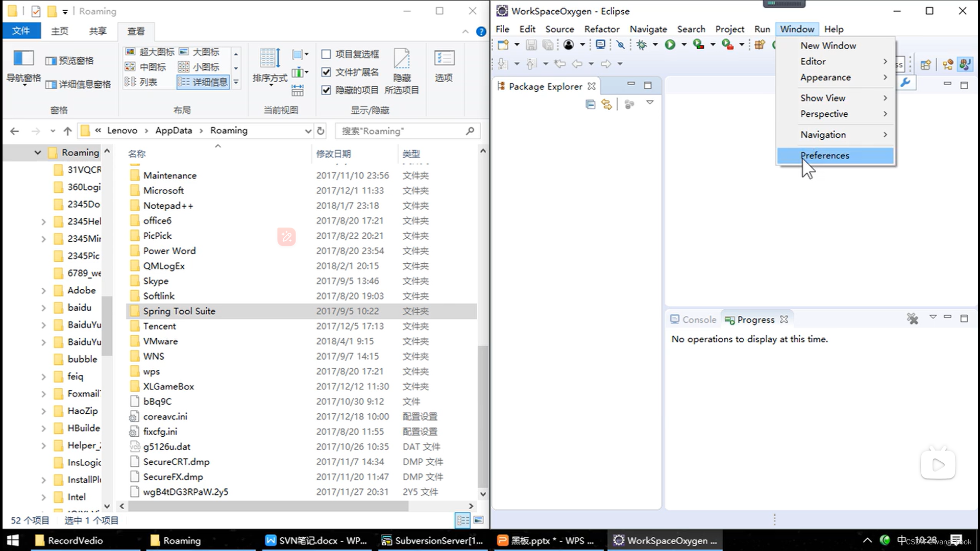
Task: Collapse the Roaming node in tree
Action: pyautogui.click(x=38, y=153)
